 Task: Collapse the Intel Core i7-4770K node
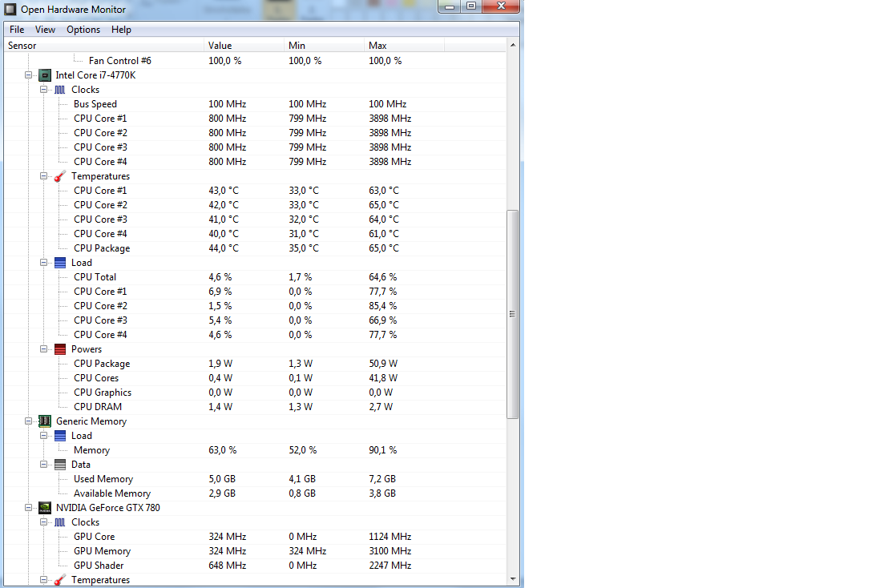click(x=28, y=75)
